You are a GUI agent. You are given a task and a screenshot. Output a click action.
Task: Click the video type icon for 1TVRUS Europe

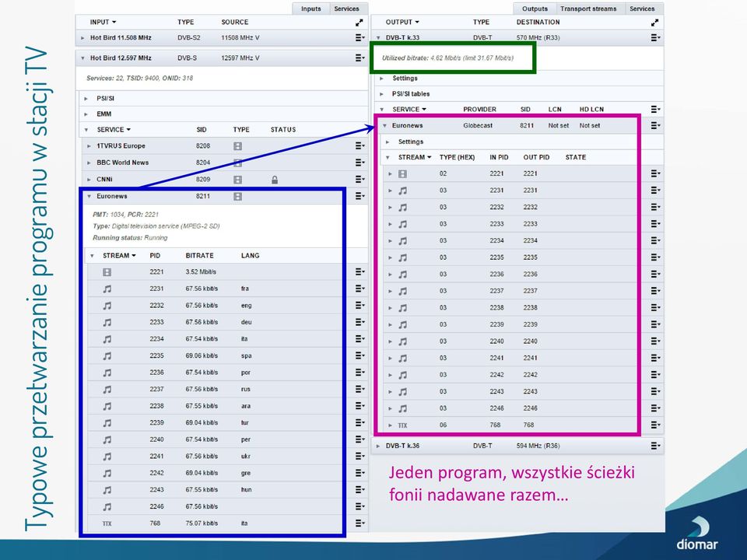238,146
